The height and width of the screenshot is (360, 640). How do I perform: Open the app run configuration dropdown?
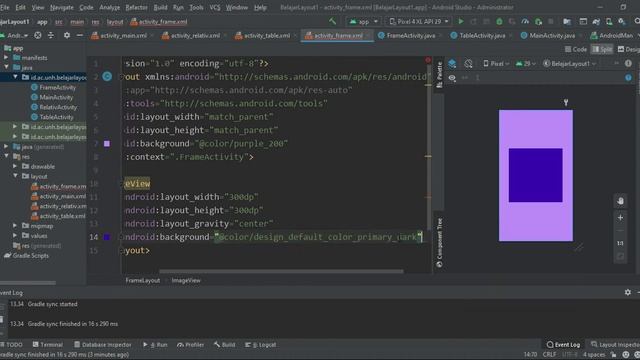[363, 21]
